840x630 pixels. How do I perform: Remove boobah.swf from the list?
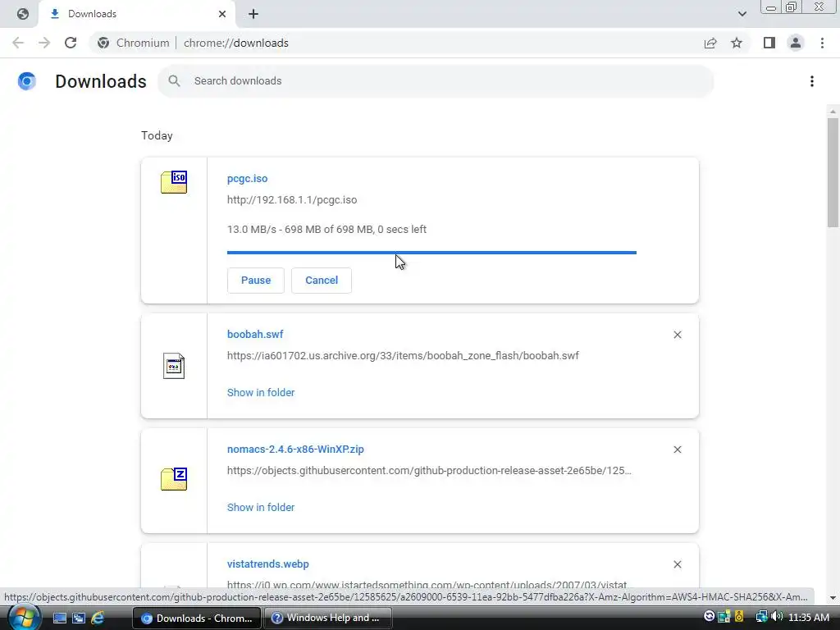[x=677, y=335]
